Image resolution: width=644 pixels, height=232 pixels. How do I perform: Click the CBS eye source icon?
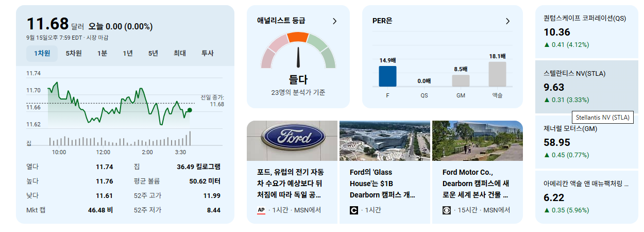coord(447,210)
